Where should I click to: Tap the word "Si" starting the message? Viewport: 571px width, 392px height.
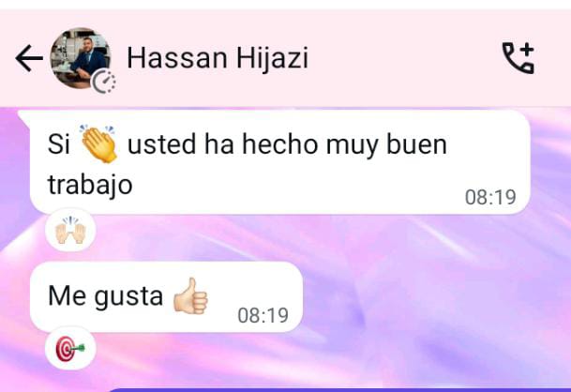pos(58,143)
